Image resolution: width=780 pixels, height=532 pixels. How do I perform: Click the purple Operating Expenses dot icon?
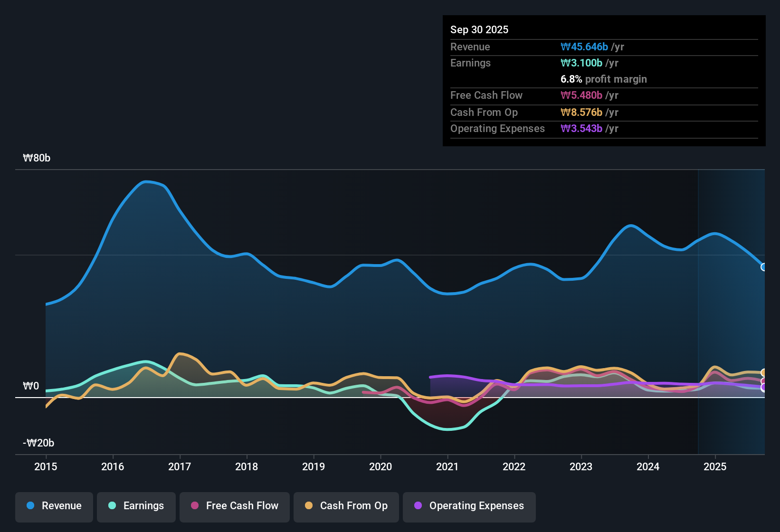[x=418, y=506]
